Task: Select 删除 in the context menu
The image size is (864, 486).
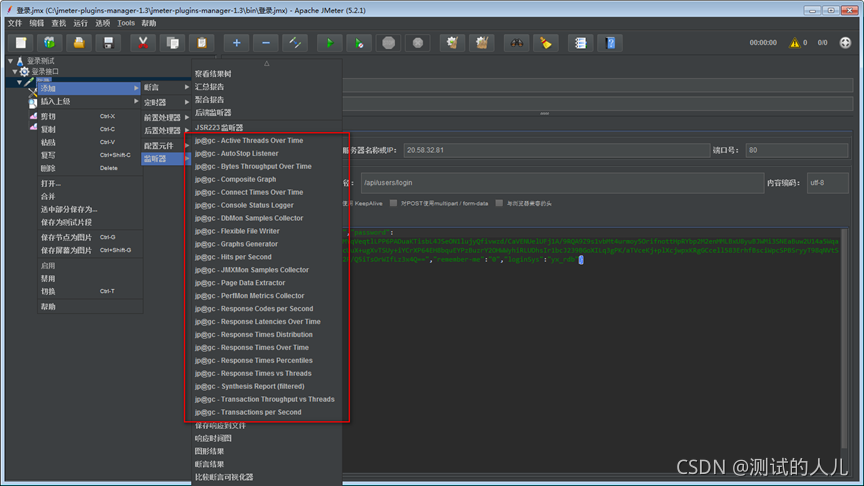Action: [x=89, y=169]
